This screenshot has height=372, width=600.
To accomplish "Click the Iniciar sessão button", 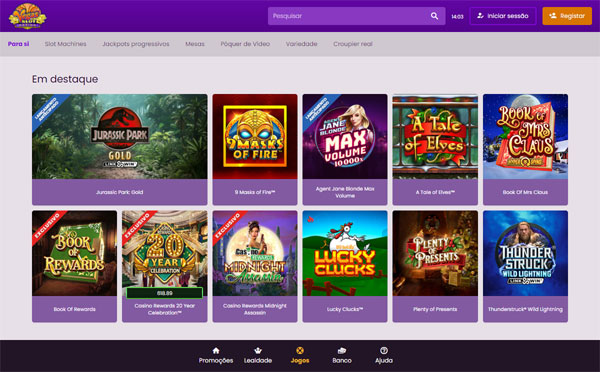I will click(502, 16).
